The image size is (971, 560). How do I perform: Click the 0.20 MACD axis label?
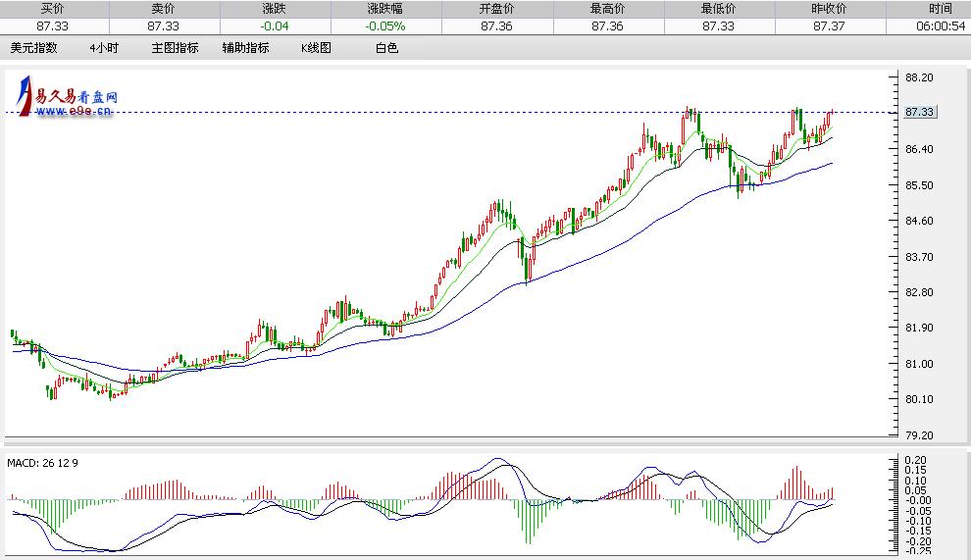pyautogui.click(x=916, y=460)
